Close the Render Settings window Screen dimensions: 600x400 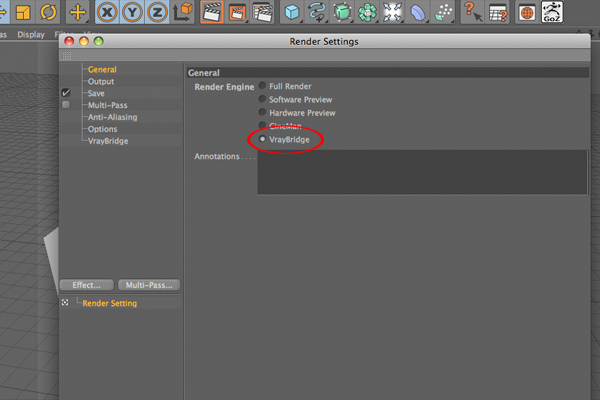[69, 41]
